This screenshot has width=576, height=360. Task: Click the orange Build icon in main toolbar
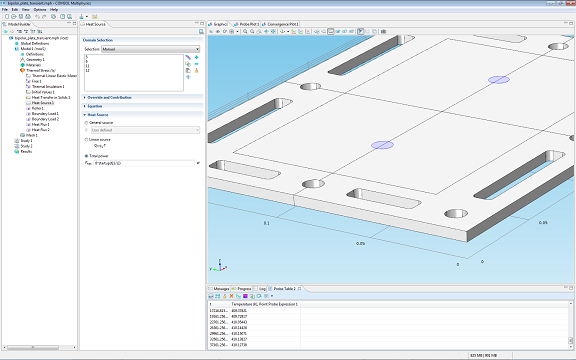tap(95, 17)
